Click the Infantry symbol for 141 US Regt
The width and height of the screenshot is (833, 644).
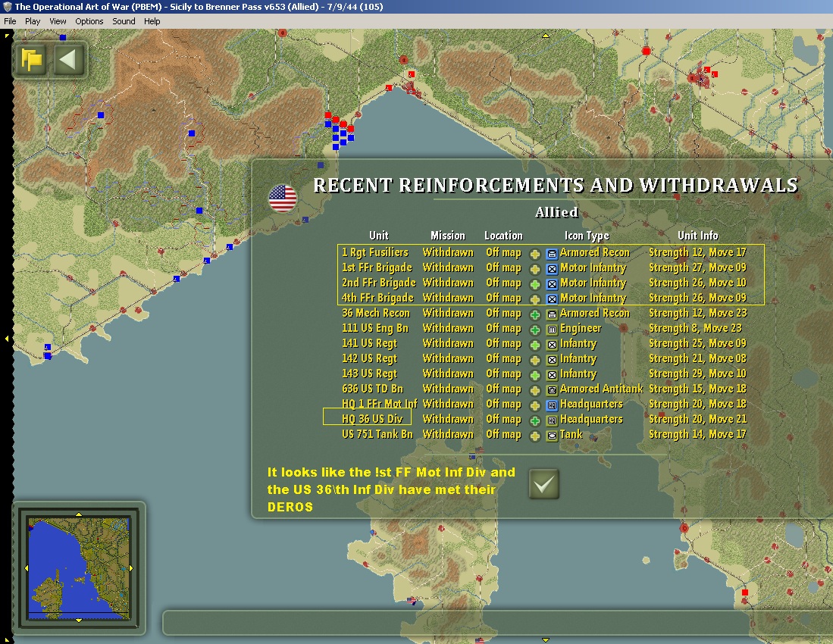click(x=552, y=345)
